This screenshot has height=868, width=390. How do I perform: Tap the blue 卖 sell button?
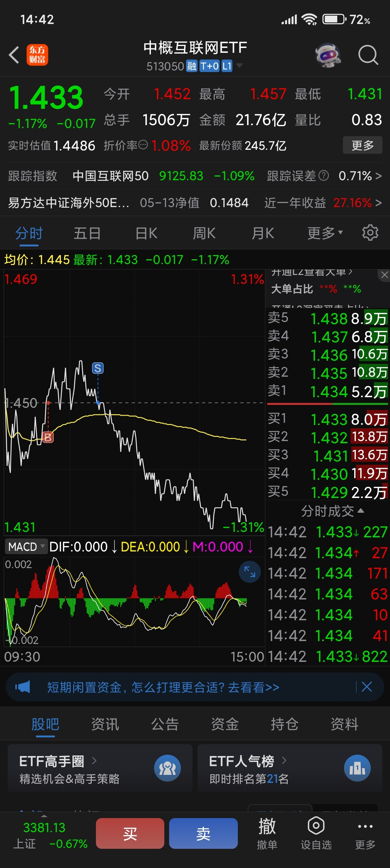(x=203, y=833)
